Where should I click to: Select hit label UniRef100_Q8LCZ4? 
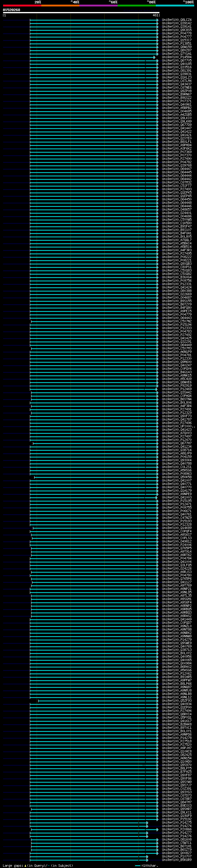tap(176, 20)
